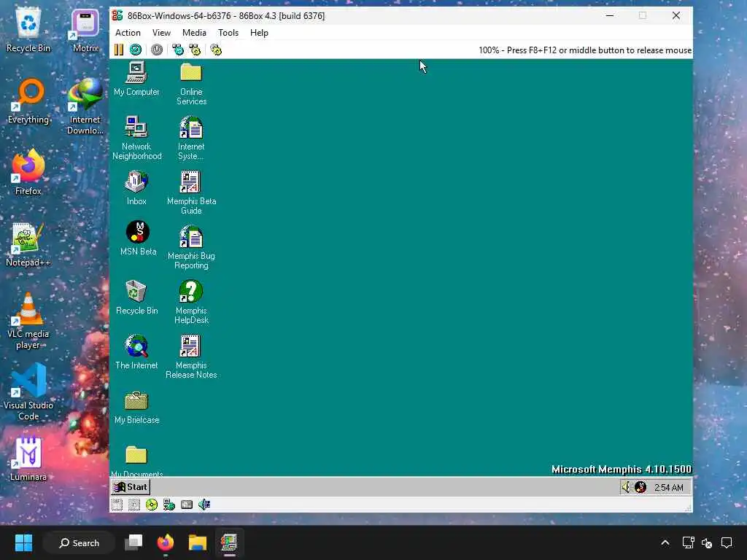
Task: Click the Memphis Start button
Action: (x=131, y=486)
